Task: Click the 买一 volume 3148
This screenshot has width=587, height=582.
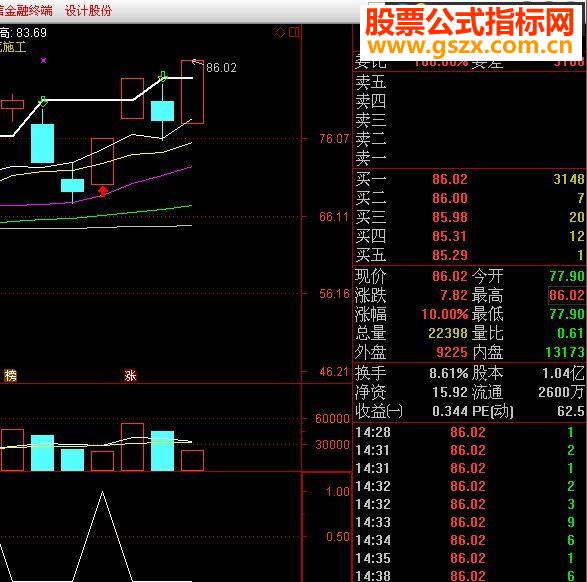Action: [569, 179]
